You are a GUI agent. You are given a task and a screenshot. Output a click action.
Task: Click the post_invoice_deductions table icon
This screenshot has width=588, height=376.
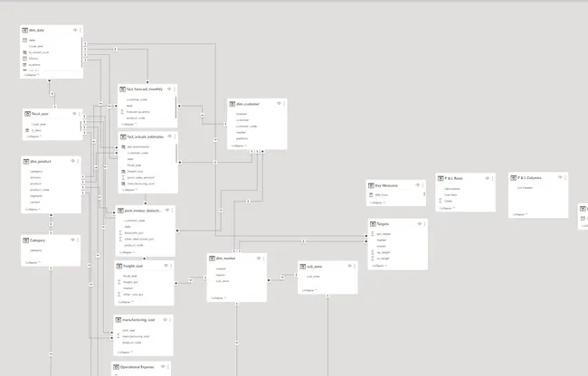[x=120, y=211]
